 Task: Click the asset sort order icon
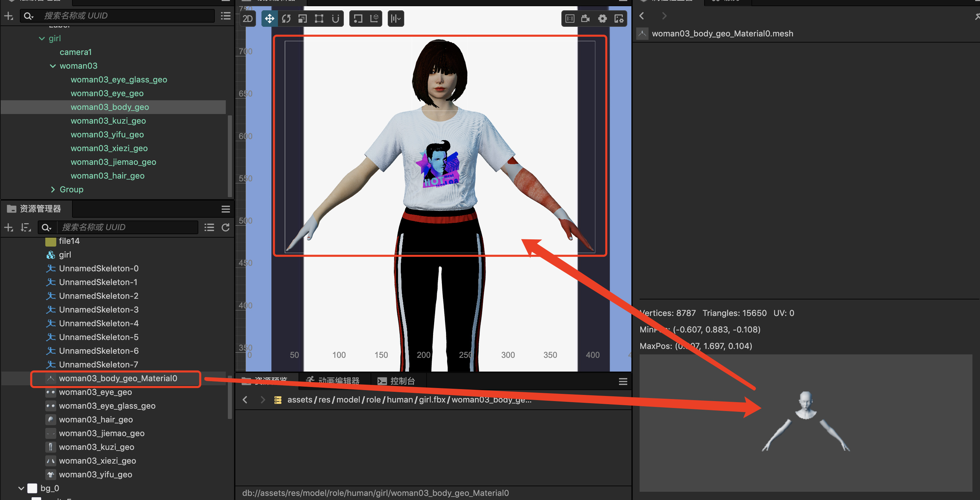26,227
